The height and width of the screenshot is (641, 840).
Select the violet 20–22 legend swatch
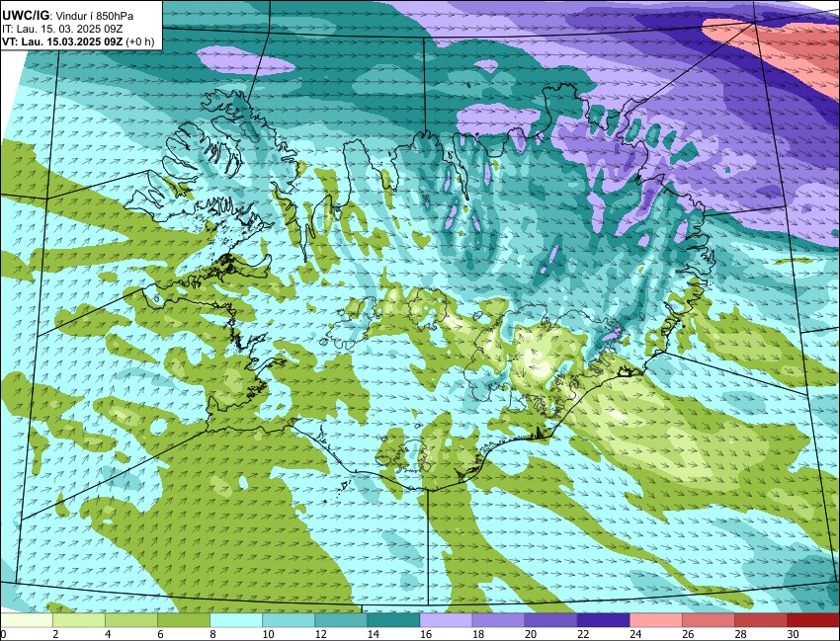551,620
